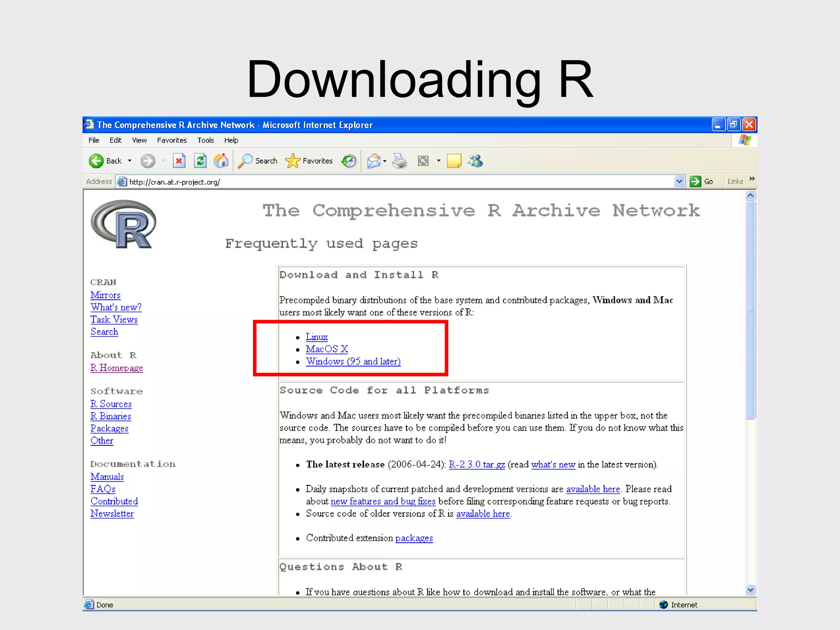The image size is (840, 630).
Task: Open the Search sidebar link
Action: (104, 332)
